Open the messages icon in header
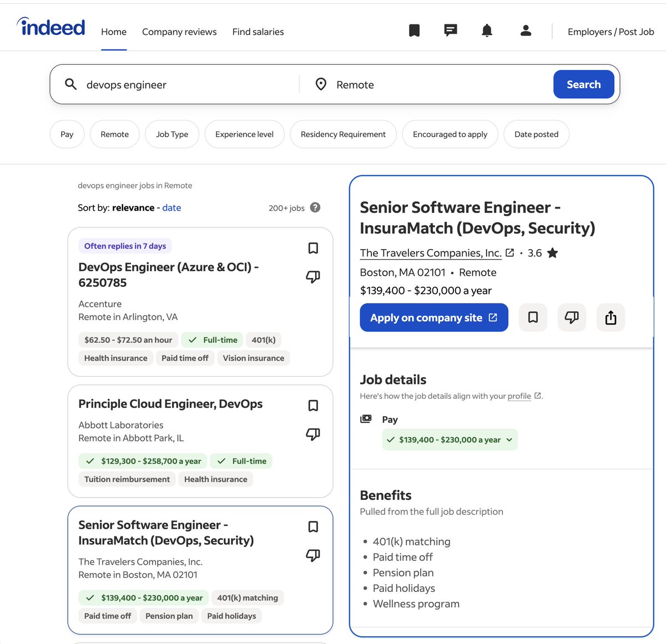 [x=451, y=31]
